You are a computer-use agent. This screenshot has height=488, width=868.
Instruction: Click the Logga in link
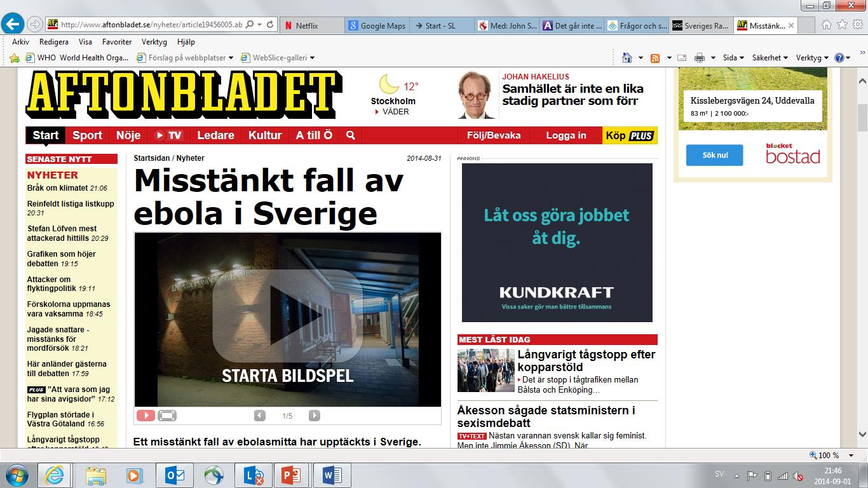[566, 135]
